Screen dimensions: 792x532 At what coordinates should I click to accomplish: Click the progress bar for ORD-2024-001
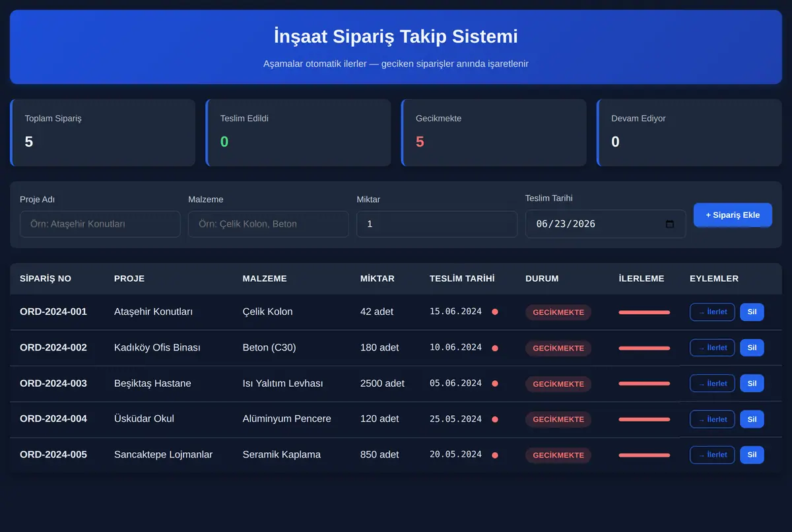click(x=644, y=312)
